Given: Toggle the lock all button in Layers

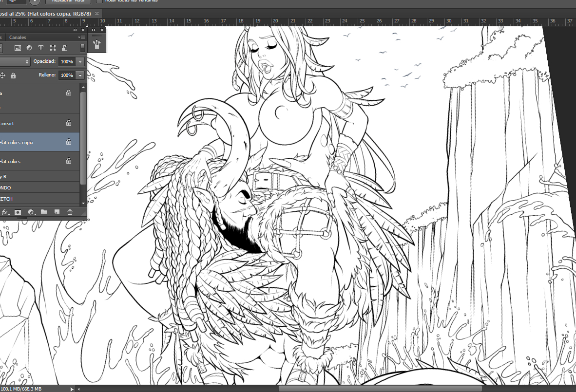Looking at the screenshot, I should [x=13, y=75].
